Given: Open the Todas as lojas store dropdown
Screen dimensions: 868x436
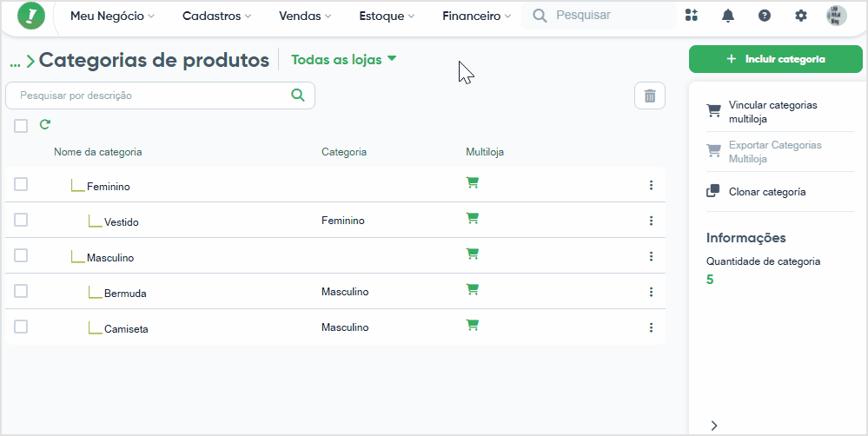Looking at the screenshot, I should [344, 60].
